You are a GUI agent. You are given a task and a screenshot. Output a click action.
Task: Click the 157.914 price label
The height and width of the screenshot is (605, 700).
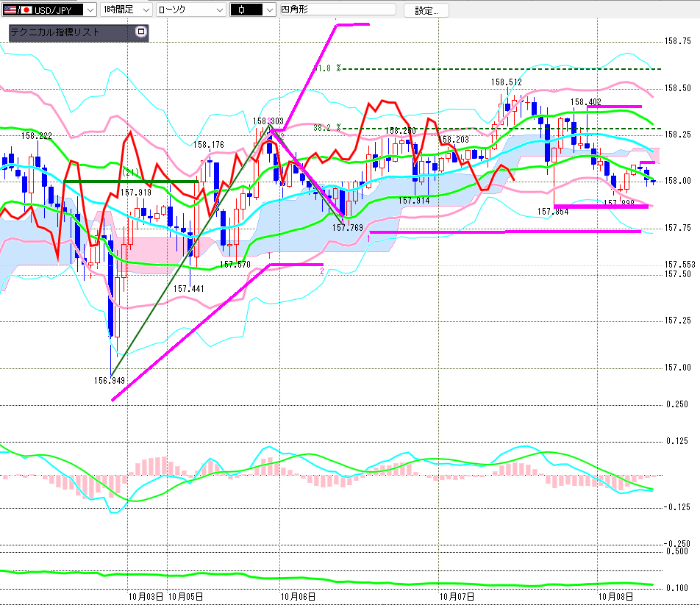coord(414,201)
